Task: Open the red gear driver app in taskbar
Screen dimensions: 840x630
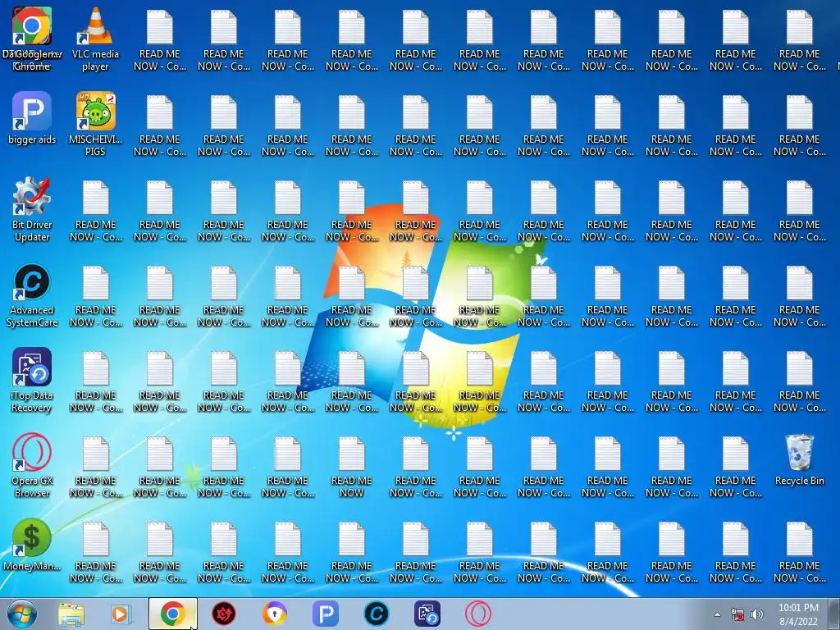Action: [x=223, y=614]
